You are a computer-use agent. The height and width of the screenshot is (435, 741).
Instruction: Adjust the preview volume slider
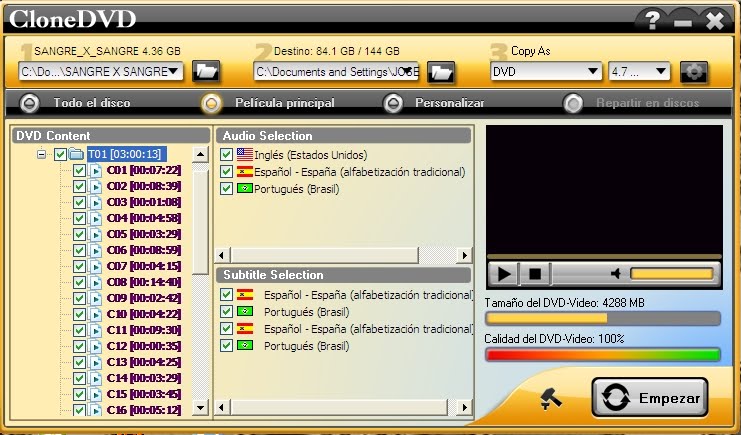672,274
